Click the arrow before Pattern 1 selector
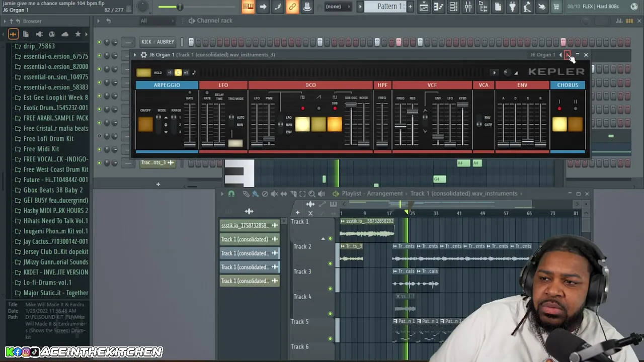This screenshot has width=644, height=362. click(x=360, y=7)
